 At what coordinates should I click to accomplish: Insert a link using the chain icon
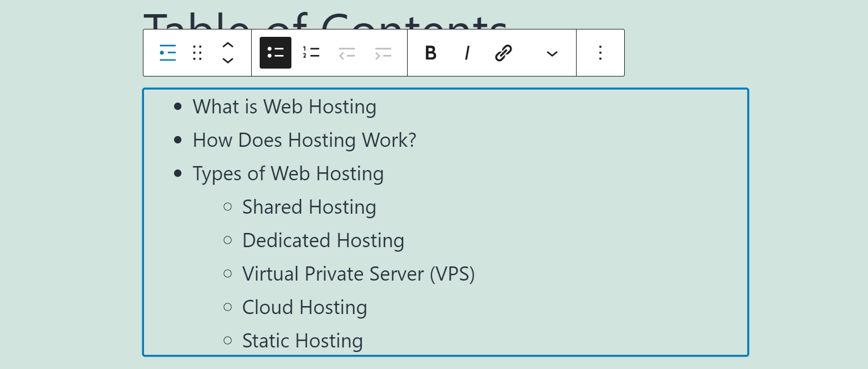pyautogui.click(x=503, y=53)
